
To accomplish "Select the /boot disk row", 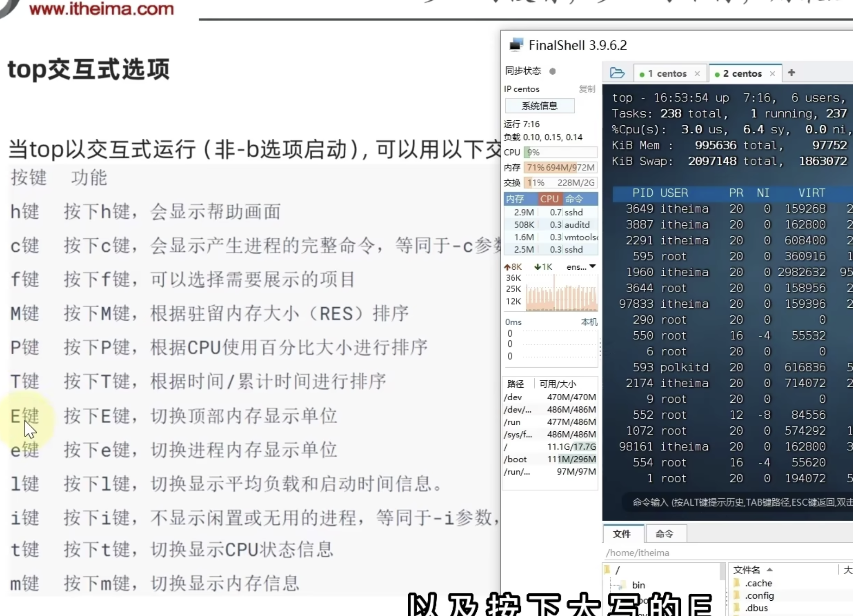I will (x=550, y=459).
